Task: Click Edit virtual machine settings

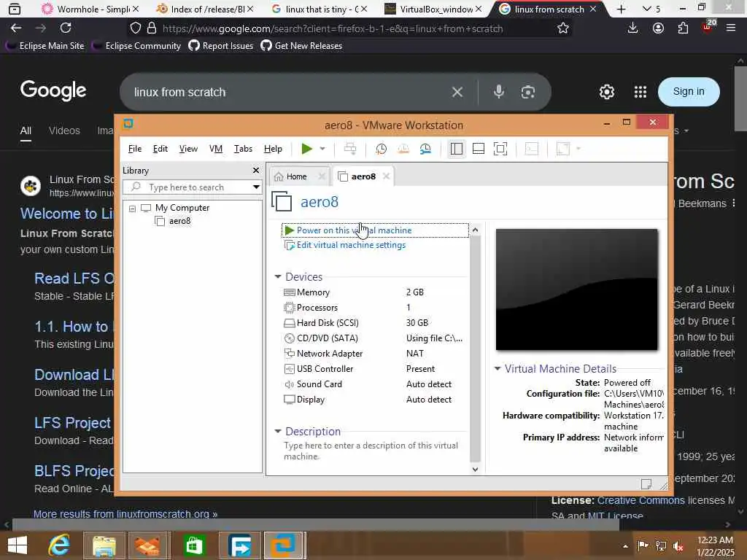Action: coord(351,245)
